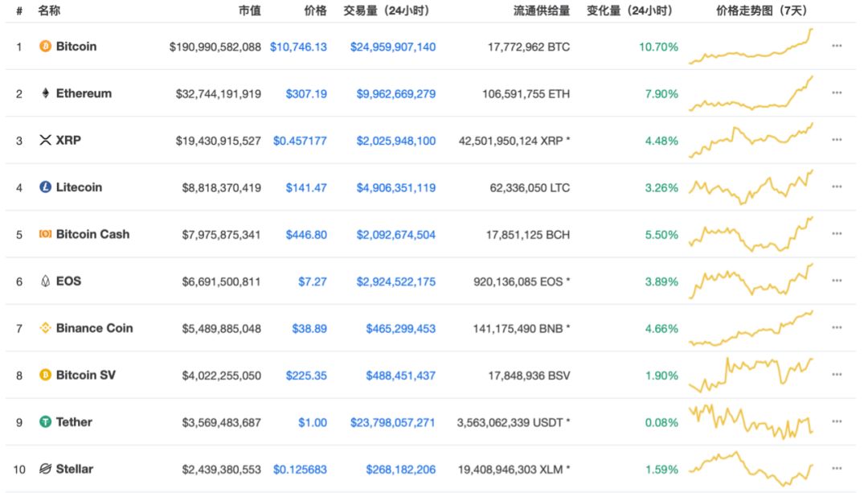
Task: Click Tether 0.08% change value
Action: coord(661,423)
